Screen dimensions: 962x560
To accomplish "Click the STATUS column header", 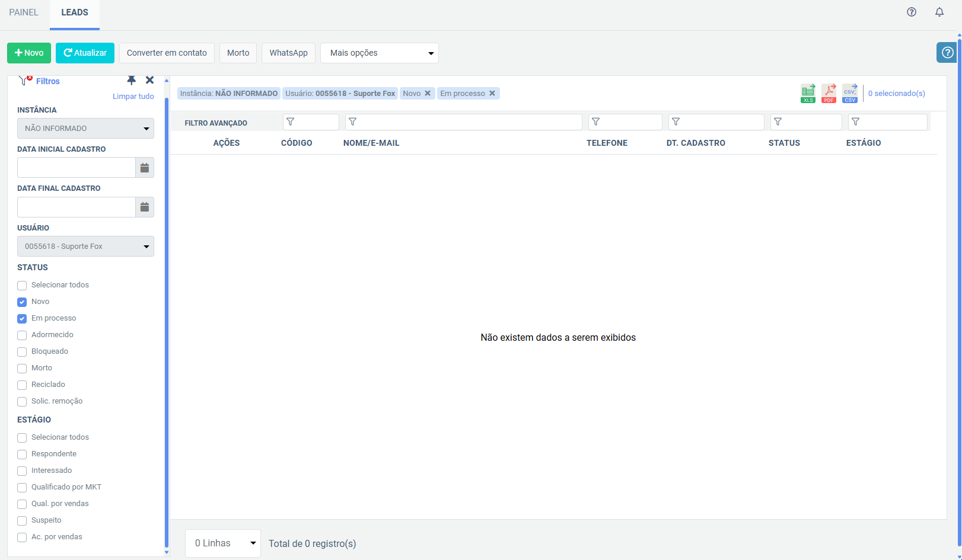I will click(784, 143).
